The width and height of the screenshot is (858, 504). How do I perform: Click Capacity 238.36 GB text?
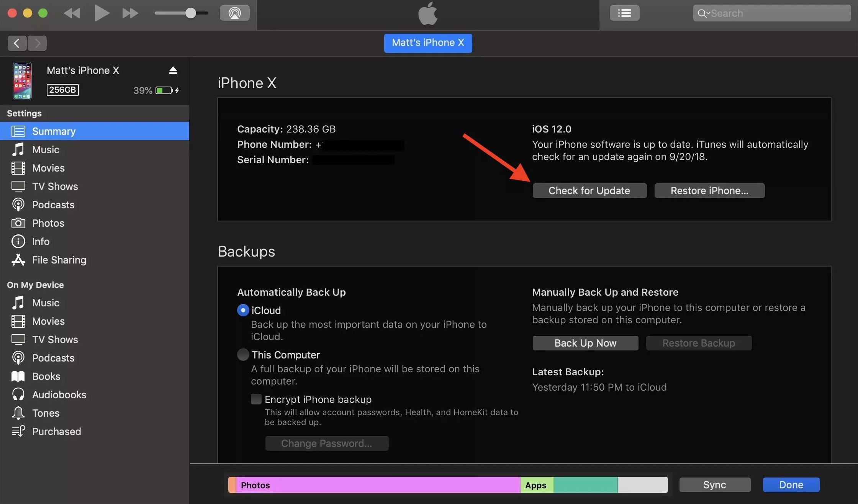point(286,129)
